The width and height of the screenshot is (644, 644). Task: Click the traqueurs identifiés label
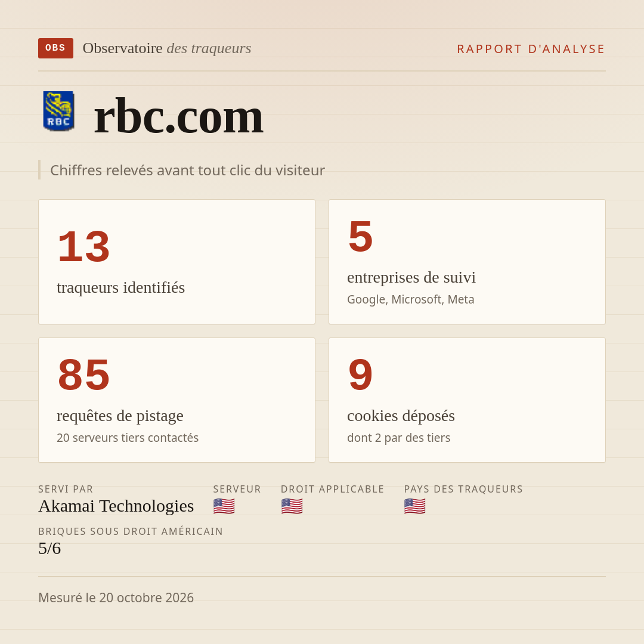click(x=120, y=287)
